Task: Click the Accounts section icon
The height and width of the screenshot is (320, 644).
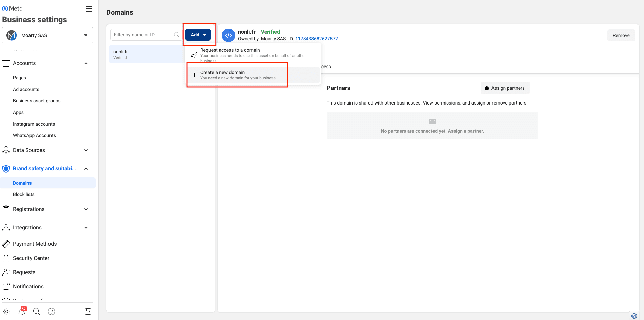Action: [x=6, y=63]
